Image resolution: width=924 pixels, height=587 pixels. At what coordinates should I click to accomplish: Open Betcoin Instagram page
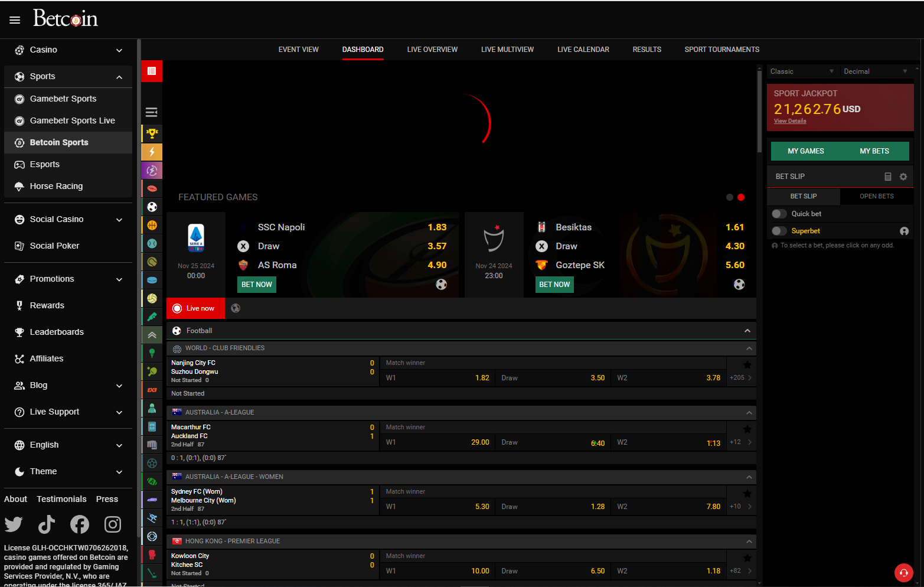(113, 524)
